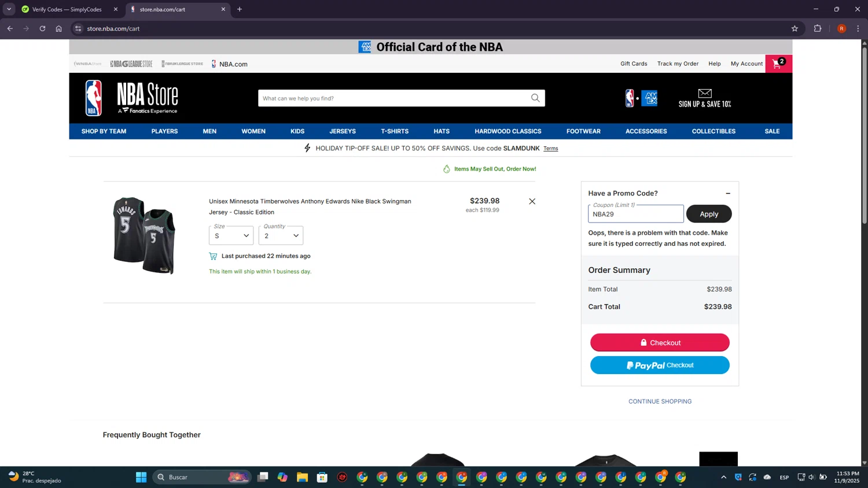Open the Footwear menu

583,131
